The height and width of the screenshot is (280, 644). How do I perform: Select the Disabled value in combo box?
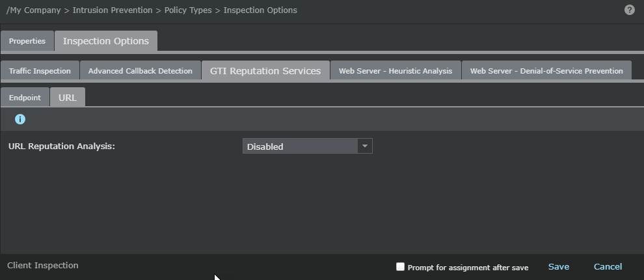[300, 146]
